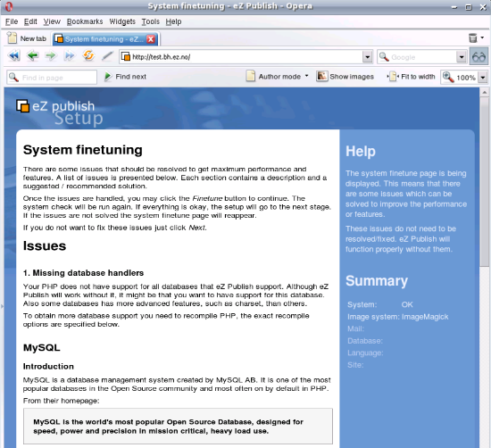491x448 pixels.
Task: Click the 'Site:' summary row
Action: (x=355, y=365)
